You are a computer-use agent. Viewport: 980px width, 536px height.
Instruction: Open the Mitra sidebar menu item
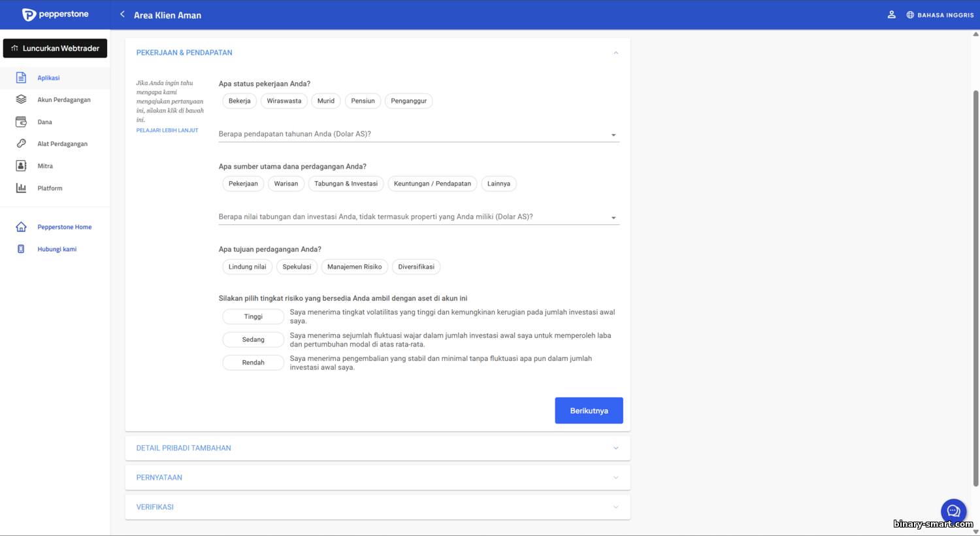point(45,166)
